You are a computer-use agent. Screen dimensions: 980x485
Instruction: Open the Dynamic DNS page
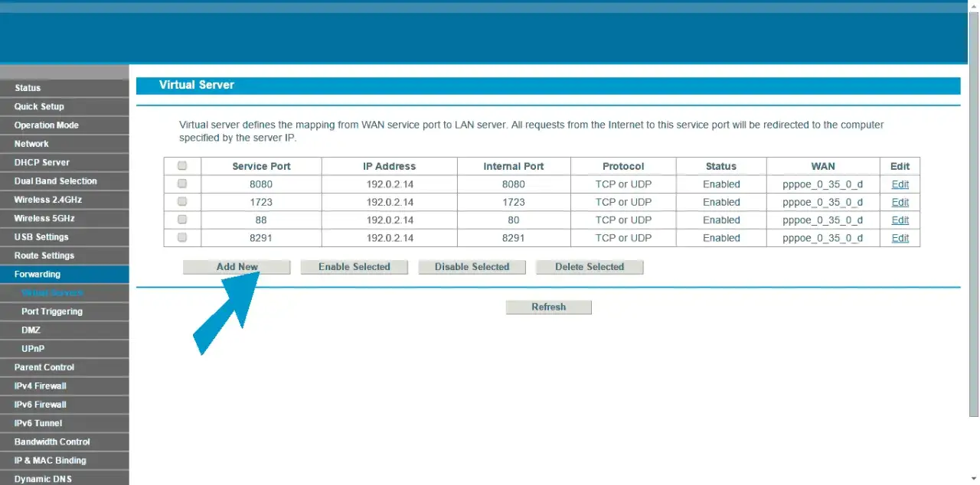pyautogui.click(x=41, y=478)
